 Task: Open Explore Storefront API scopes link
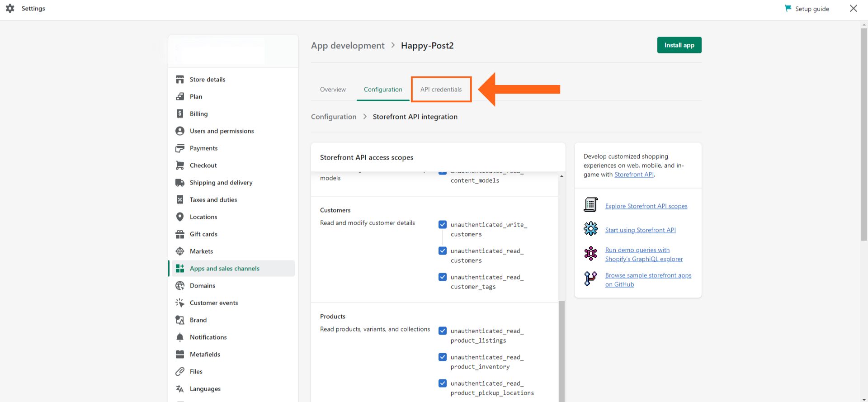pyautogui.click(x=646, y=206)
